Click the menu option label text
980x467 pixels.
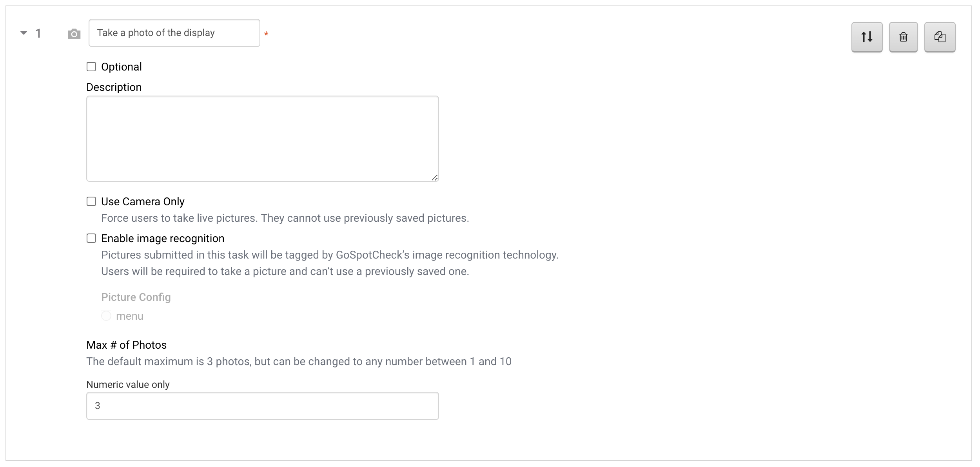[x=130, y=316]
